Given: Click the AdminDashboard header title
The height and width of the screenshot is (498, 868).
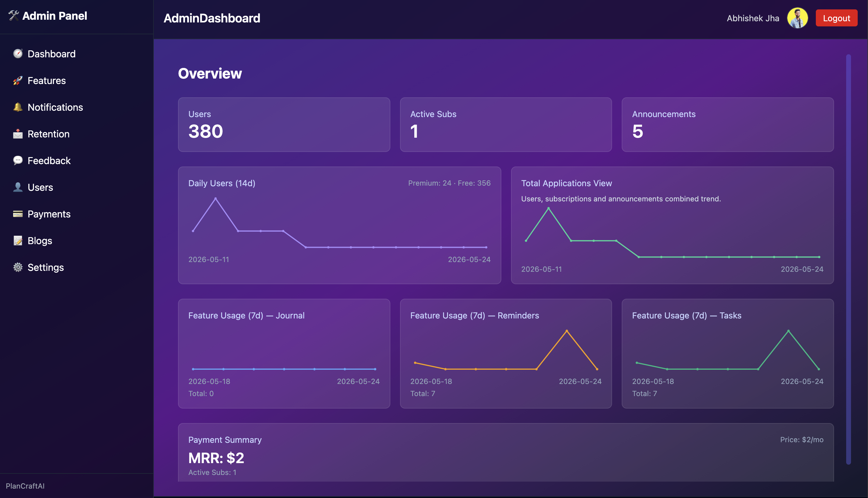Looking at the screenshot, I should click(212, 18).
